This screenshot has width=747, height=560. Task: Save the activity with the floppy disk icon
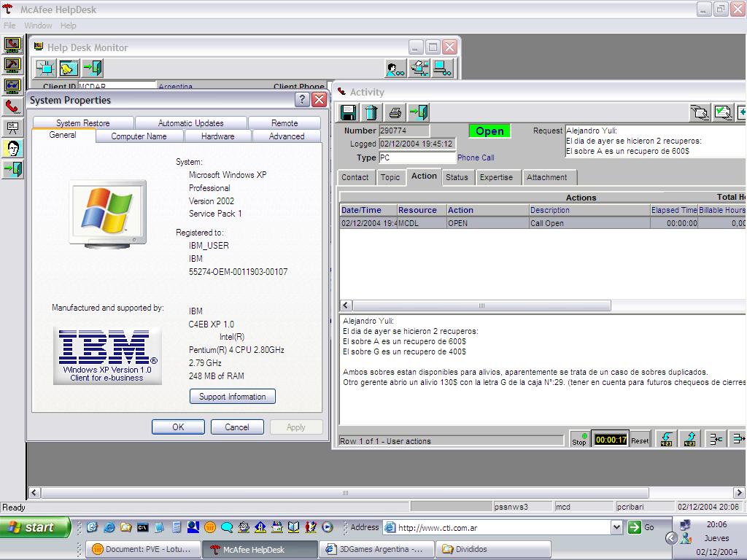tap(348, 112)
